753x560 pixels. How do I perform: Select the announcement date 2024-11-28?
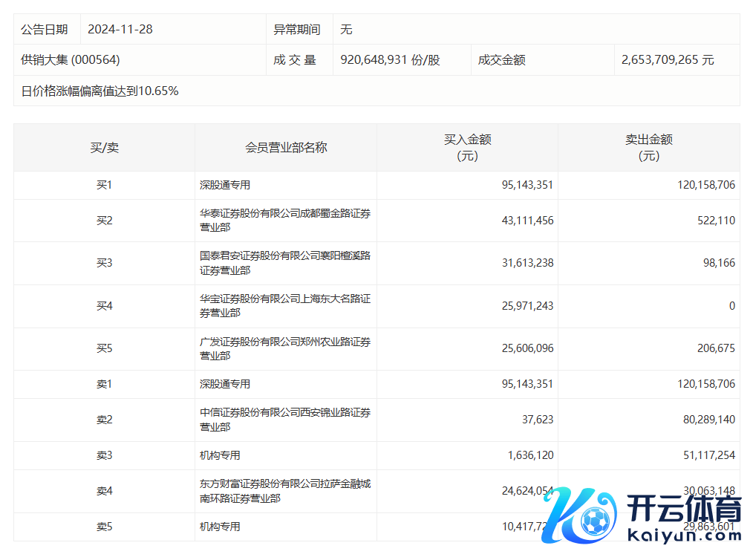tap(120, 30)
